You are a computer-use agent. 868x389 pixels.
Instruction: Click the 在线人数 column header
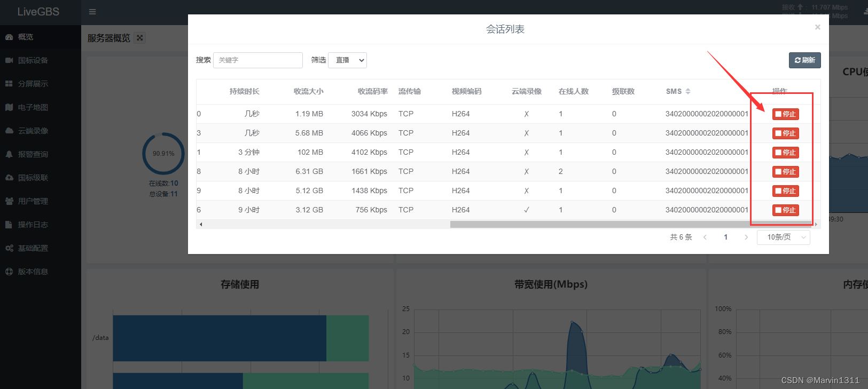[574, 91]
